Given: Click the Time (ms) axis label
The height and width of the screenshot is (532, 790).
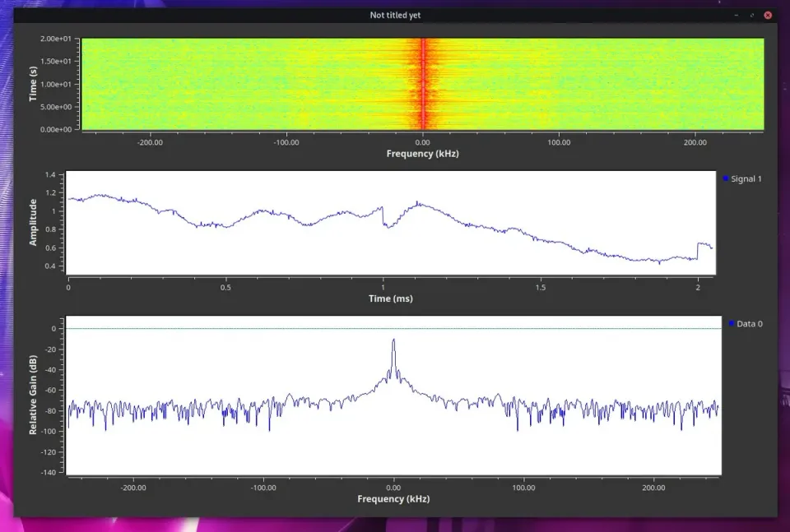Looking at the screenshot, I should point(391,298).
